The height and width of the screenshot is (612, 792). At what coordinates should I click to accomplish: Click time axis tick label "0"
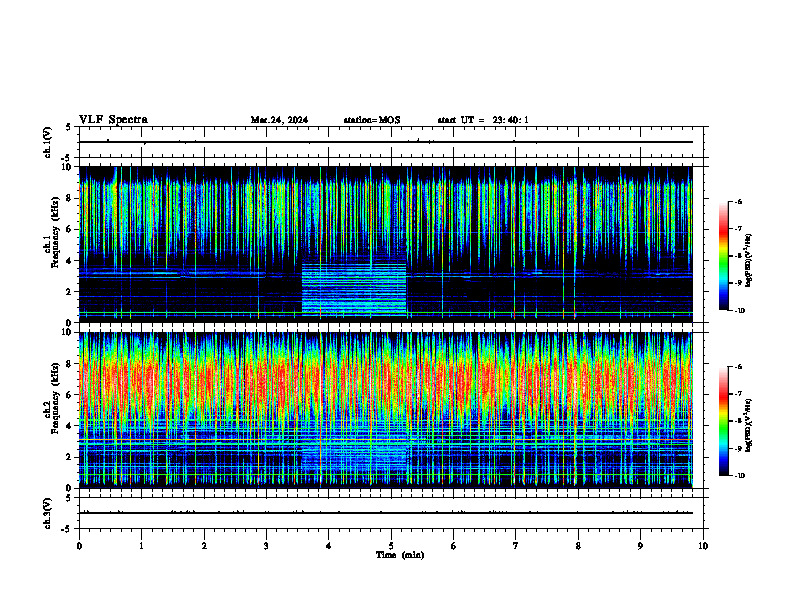[x=79, y=546]
